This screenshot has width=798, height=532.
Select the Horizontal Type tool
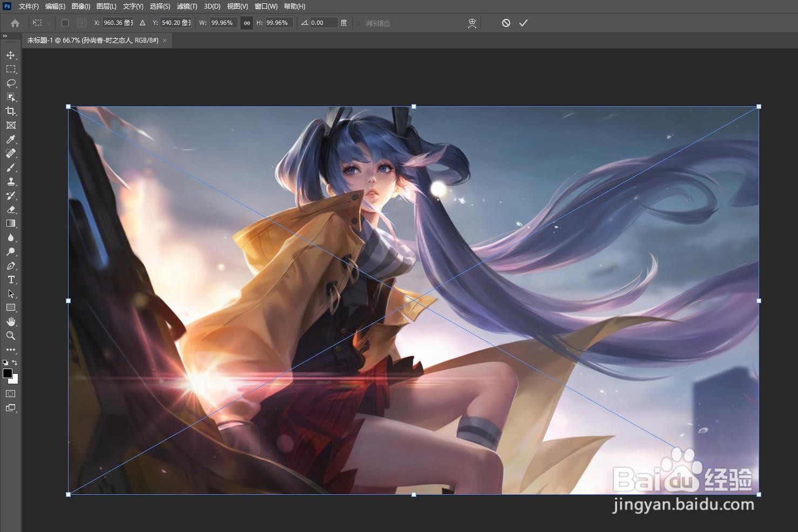click(11, 279)
